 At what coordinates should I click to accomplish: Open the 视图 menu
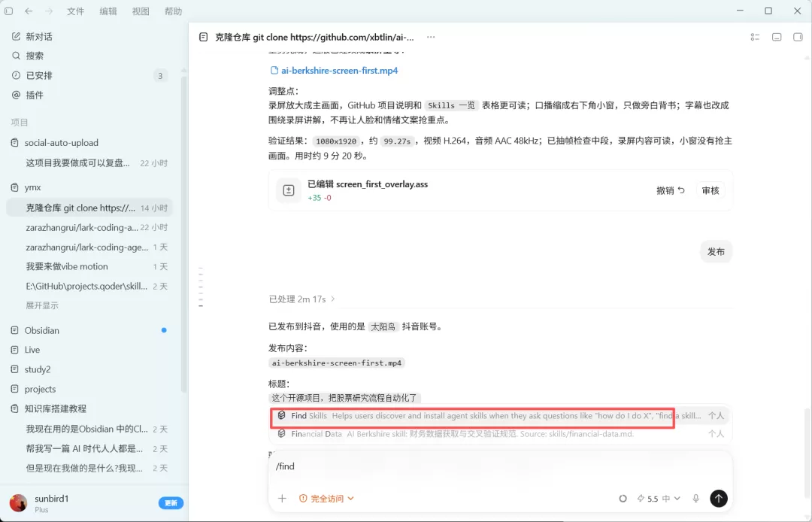pyautogui.click(x=141, y=11)
